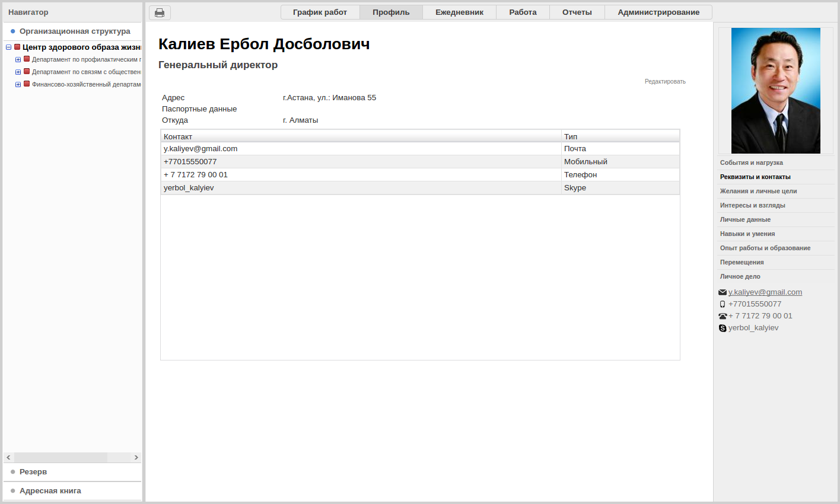Viewport: 840px width, 504px height.
Task: Click the Контакт column header
Action: point(361,136)
